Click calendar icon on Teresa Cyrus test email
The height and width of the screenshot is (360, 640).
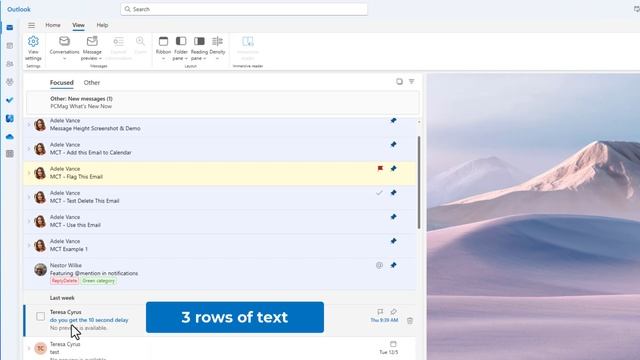393,344
